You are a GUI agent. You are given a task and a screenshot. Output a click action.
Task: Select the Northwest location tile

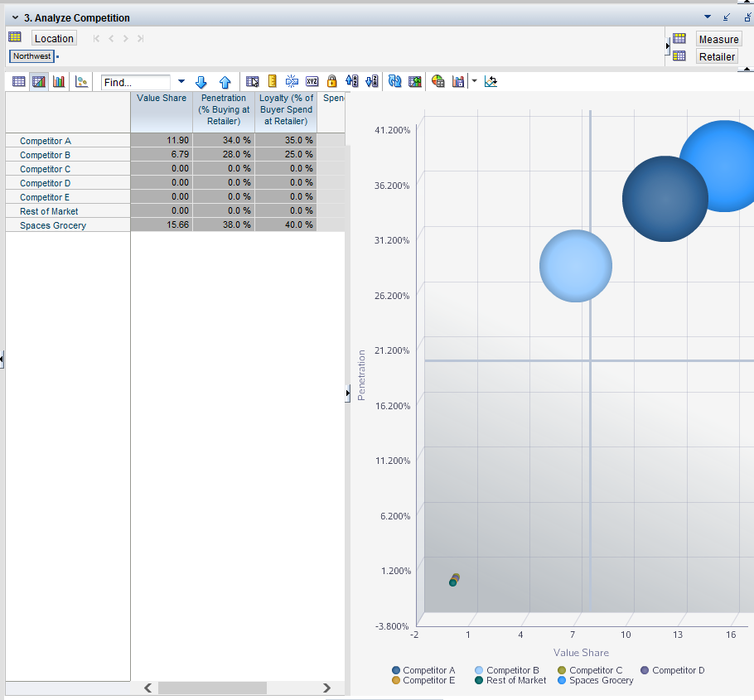(x=31, y=56)
